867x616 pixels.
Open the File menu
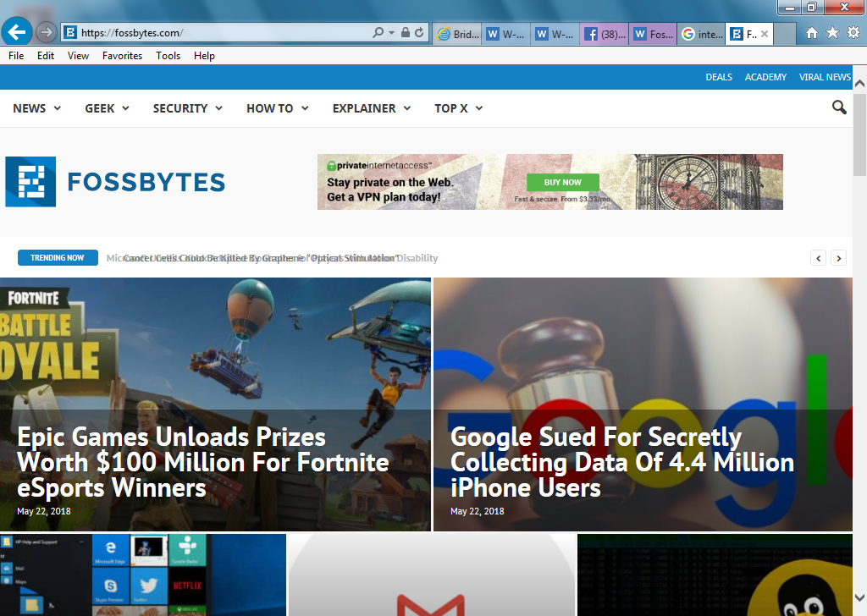pos(16,56)
